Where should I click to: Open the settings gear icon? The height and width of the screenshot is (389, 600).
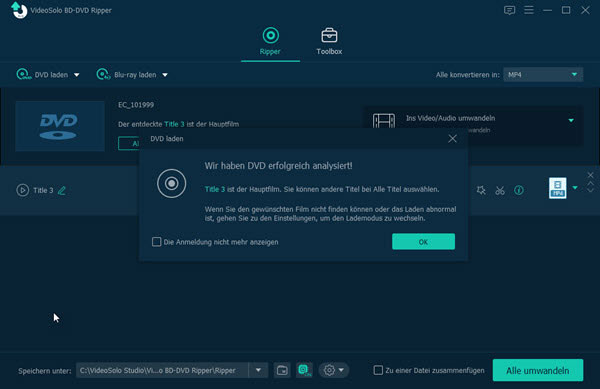329,370
